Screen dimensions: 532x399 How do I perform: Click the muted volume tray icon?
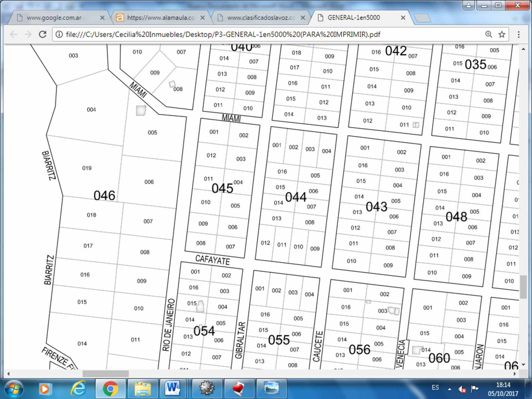[462, 389]
